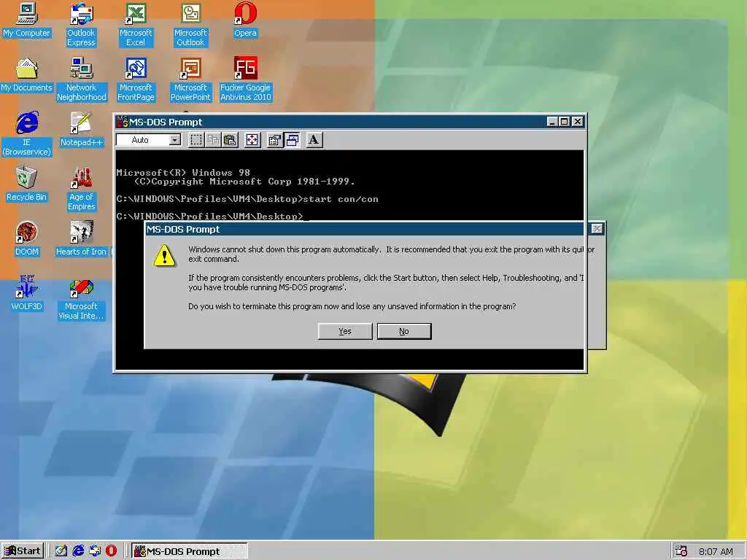747x560 pixels.
Task: Minimize the MS-DOS Prompt window
Action: (x=551, y=122)
